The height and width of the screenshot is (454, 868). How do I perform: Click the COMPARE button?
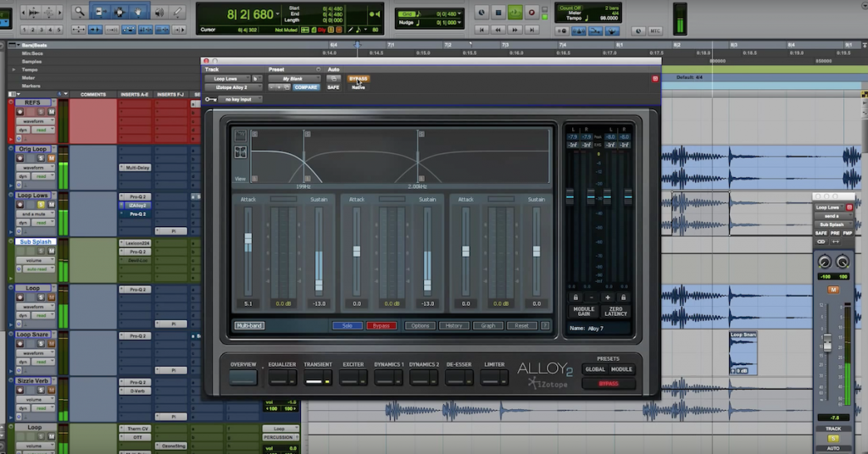pyautogui.click(x=305, y=87)
